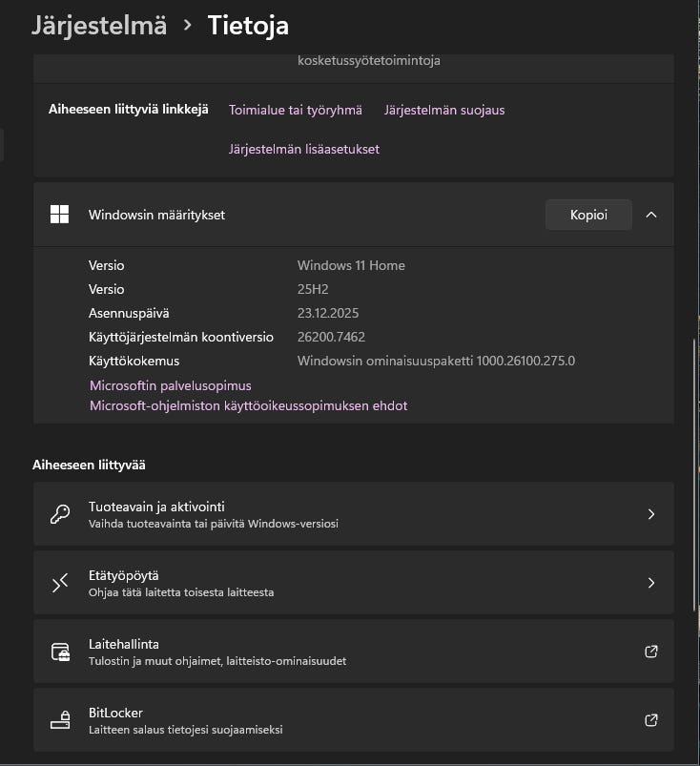Open Microsoftin palvelusopimus link
700x766 pixels.
pyautogui.click(x=171, y=385)
